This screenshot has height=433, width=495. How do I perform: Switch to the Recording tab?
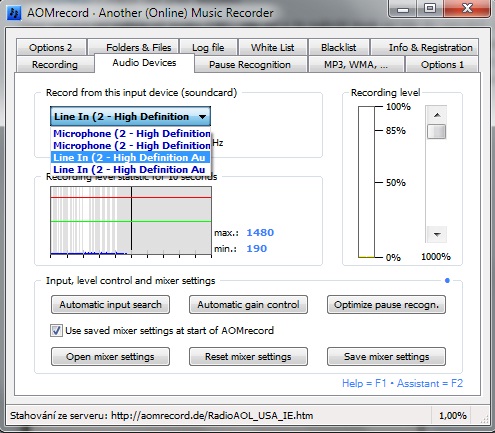pos(55,64)
